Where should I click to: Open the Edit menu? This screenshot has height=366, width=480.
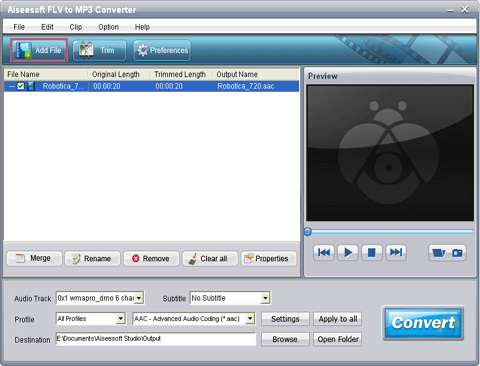47,27
